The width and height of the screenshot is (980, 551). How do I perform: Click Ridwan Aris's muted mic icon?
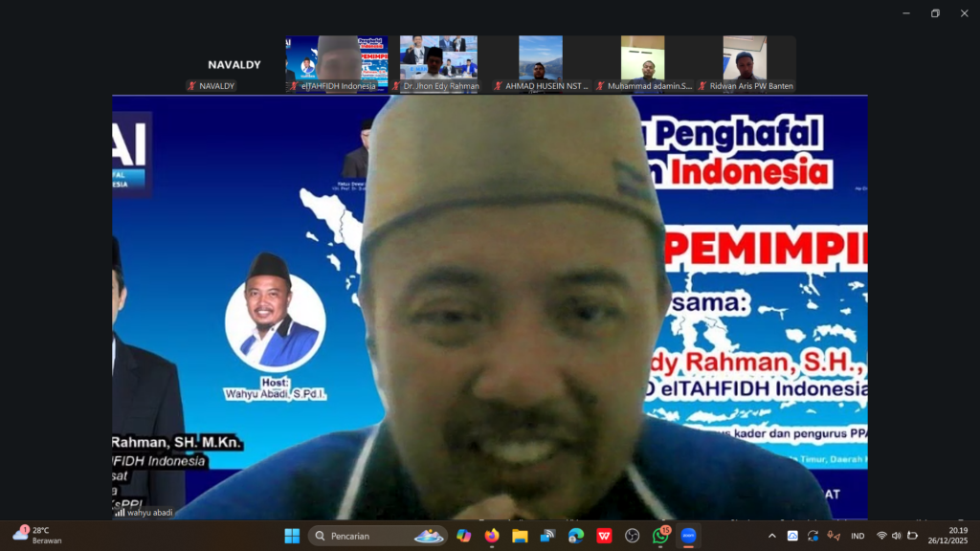702,86
